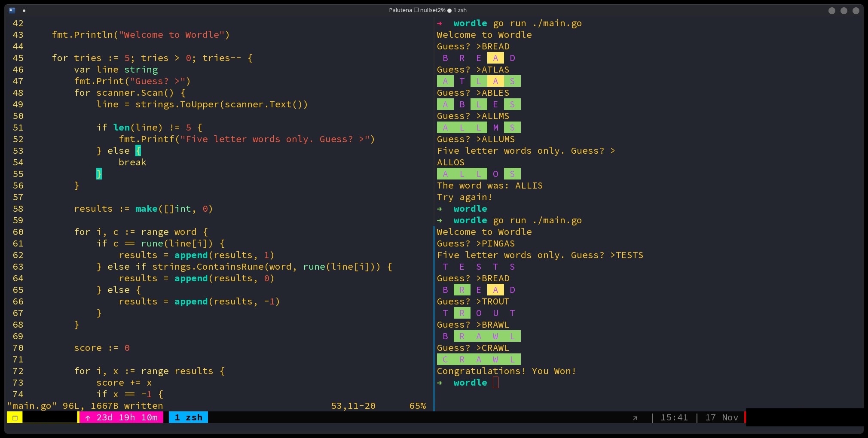The width and height of the screenshot is (868, 438).
Task: Click the "Guess? >TROUT" terminal line
Action: [473, 301]
